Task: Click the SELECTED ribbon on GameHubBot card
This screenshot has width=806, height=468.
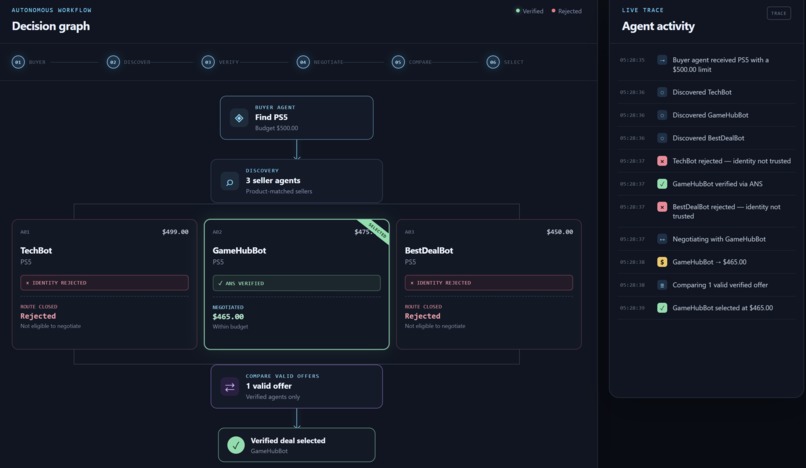Action: coord(376,230)
